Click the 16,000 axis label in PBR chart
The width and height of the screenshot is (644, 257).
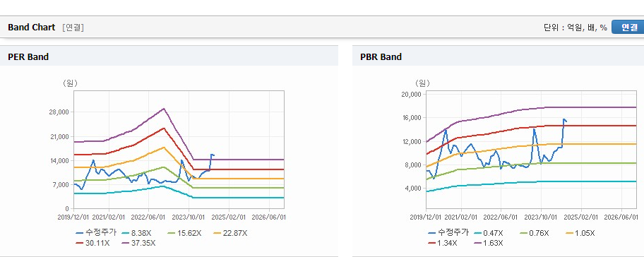tap(412, 118)
